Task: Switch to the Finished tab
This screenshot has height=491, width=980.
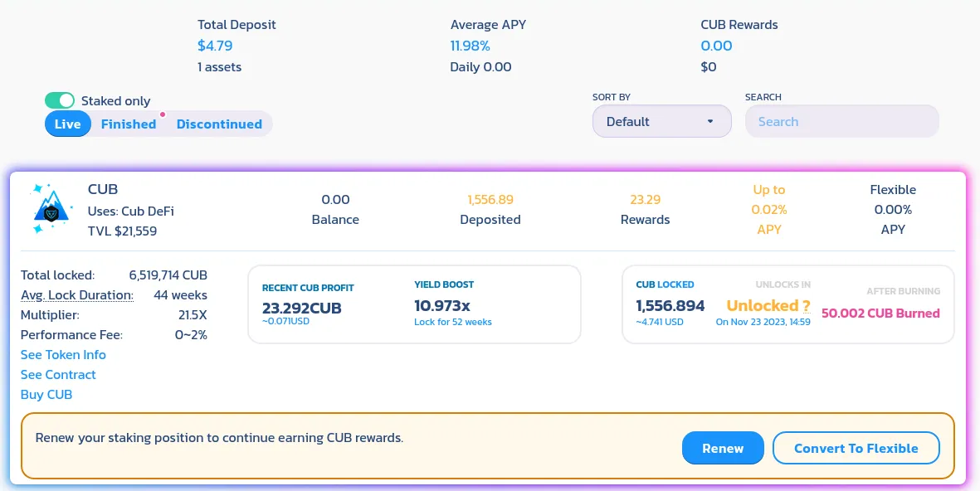Action: 128,124
